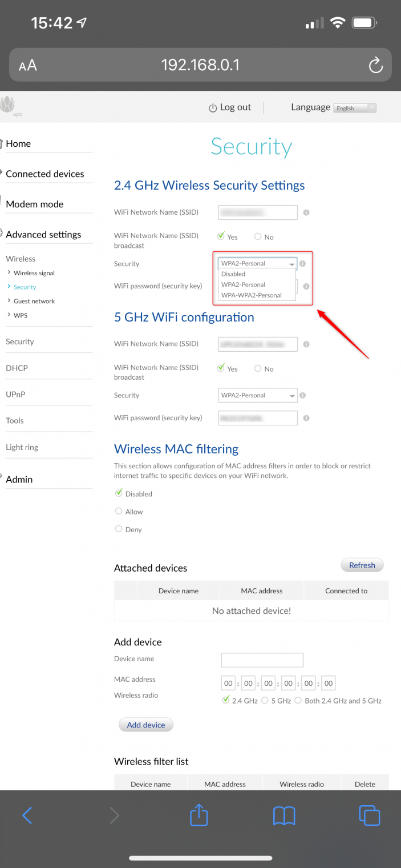
Task: Click info icon beside 2.4 GHz Security dropdown
Action: (303, 264)
